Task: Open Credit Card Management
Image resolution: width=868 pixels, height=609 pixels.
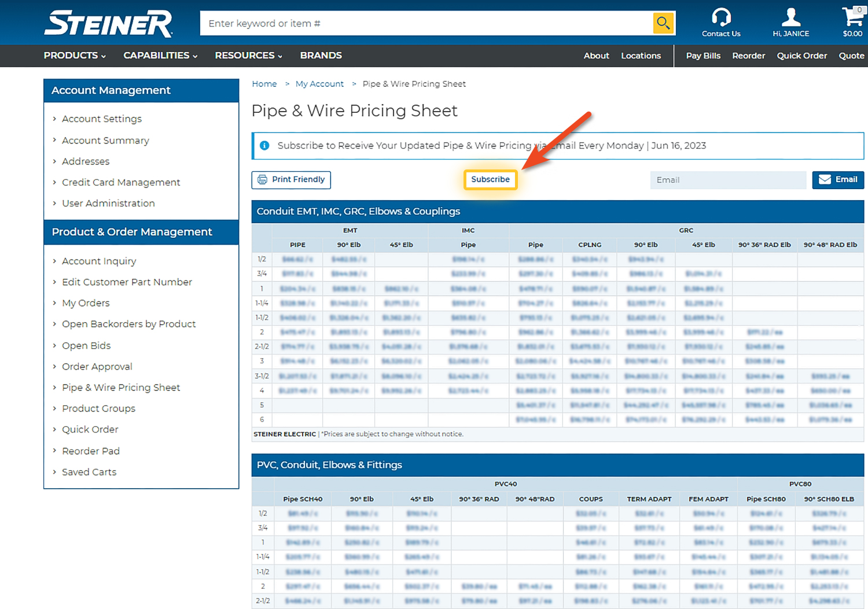Action: 121,182
